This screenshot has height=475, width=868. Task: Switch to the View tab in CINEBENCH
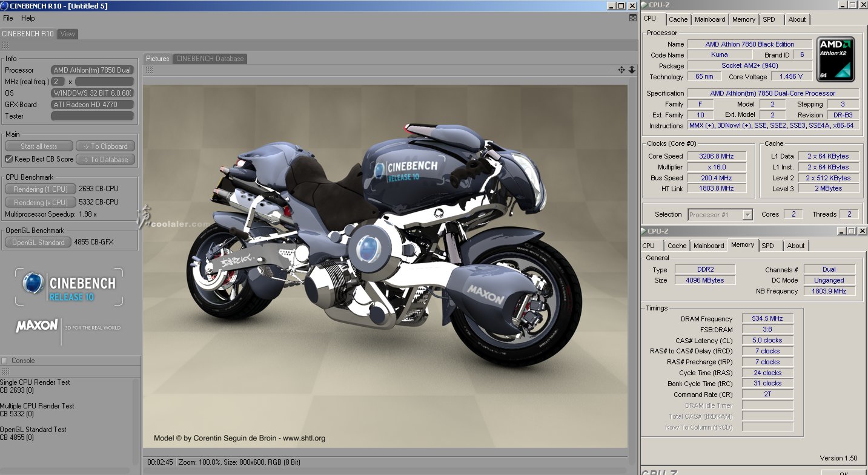[68, 34]
